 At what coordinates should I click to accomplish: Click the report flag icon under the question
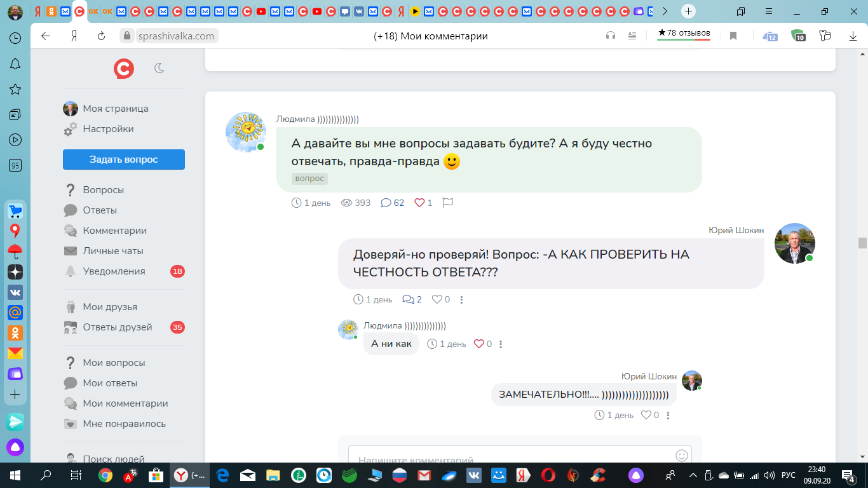(447, 203)
